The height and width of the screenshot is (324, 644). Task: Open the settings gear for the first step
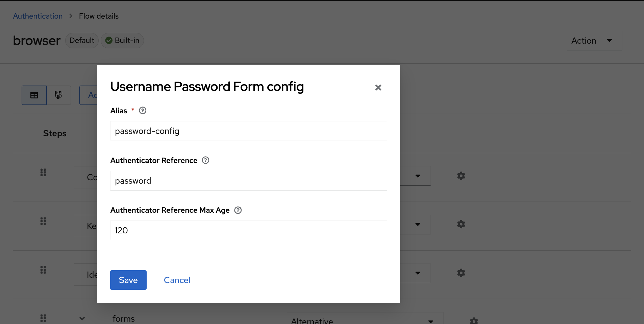[x=461, y=176]
